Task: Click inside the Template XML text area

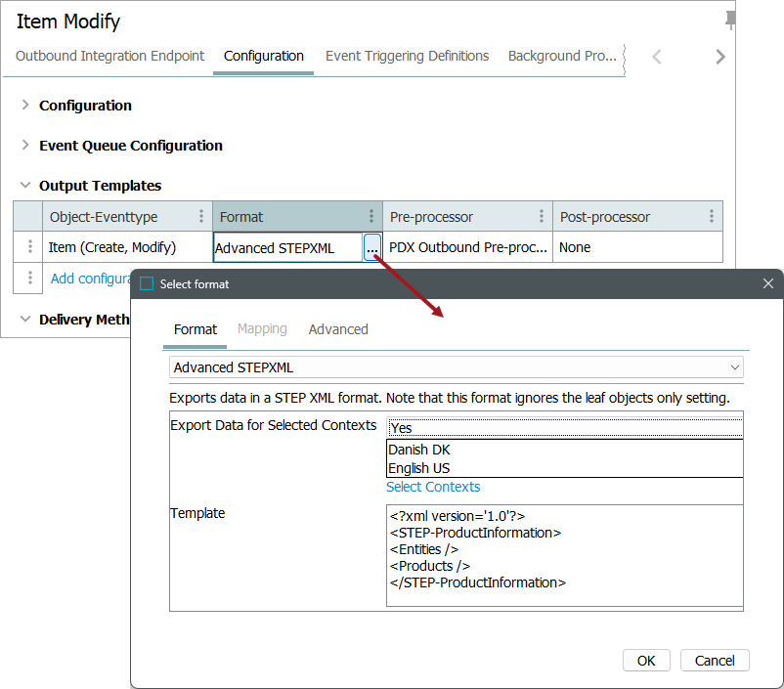Action: 564,555
